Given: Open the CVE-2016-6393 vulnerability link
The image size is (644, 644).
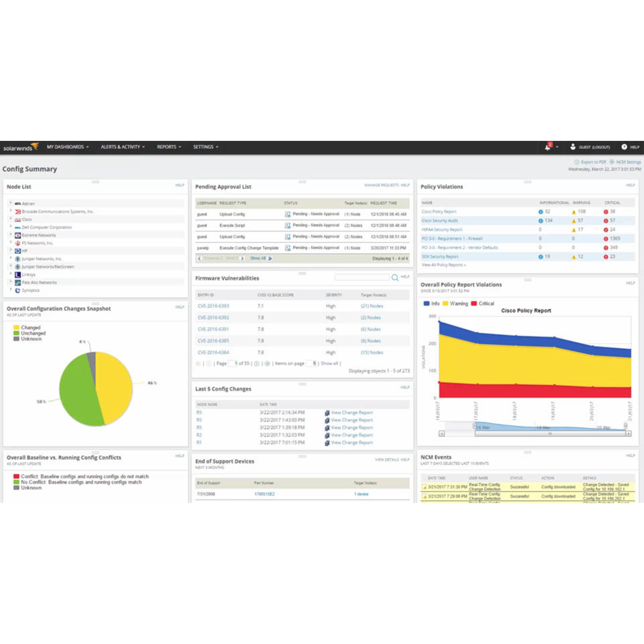Looking at the screenshot, I should coord(213,306).
